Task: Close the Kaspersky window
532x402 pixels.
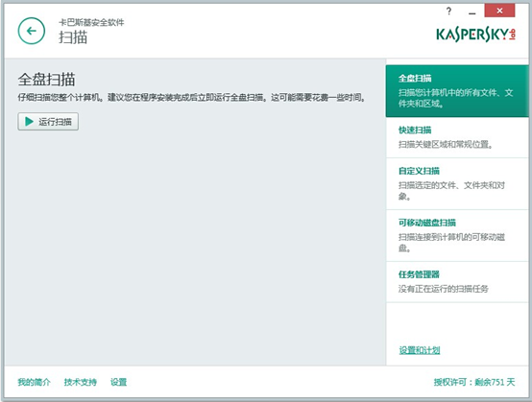Action: pyautogui.click(x=499, y=11)
